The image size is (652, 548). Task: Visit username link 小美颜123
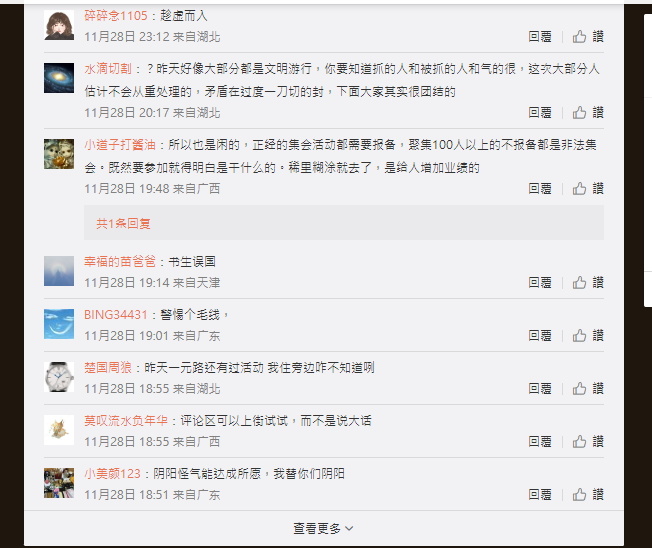[x=113, y=474]
